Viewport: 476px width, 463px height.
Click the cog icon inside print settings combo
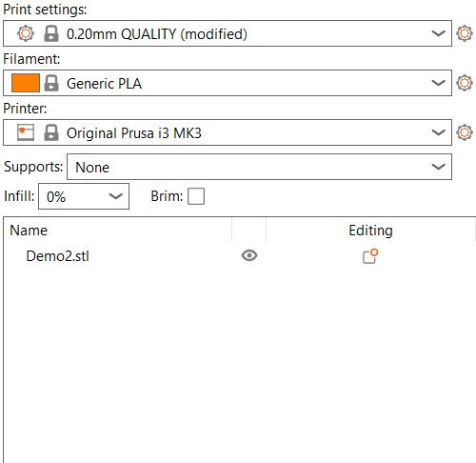point(26,33)
